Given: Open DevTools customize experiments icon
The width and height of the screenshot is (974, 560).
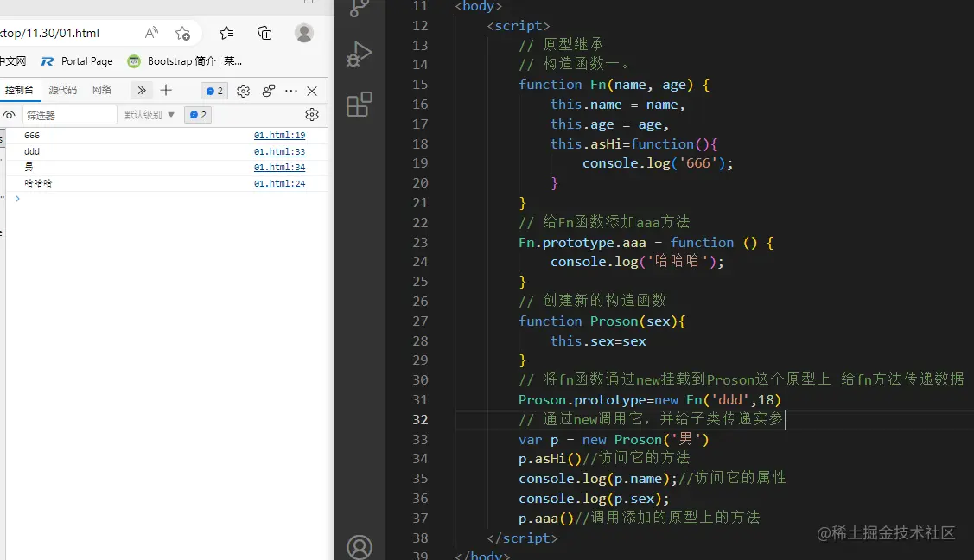Looking at the screenshot, I should point(268,91).
